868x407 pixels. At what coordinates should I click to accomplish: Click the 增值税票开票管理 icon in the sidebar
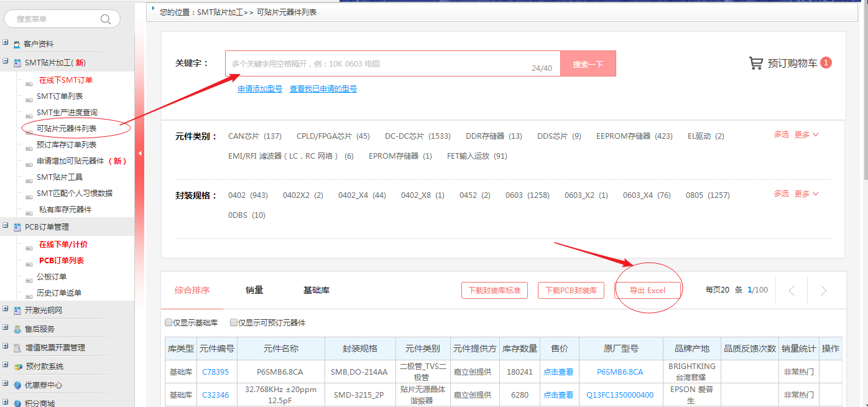[17, 348]
